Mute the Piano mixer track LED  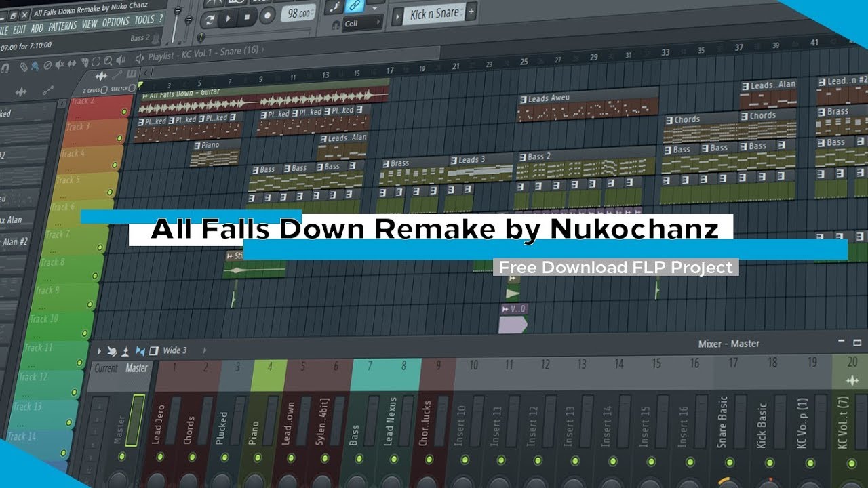click(256, 457)
